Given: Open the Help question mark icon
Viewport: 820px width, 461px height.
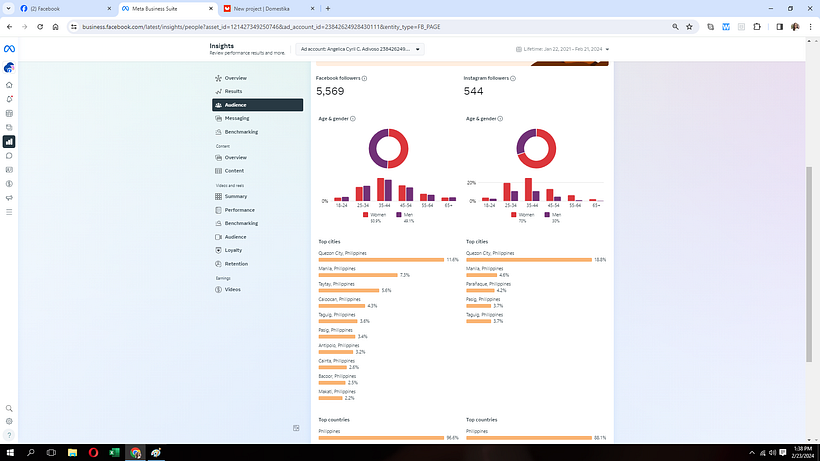Looking at the screenshot, I should (x=9, y=435).
